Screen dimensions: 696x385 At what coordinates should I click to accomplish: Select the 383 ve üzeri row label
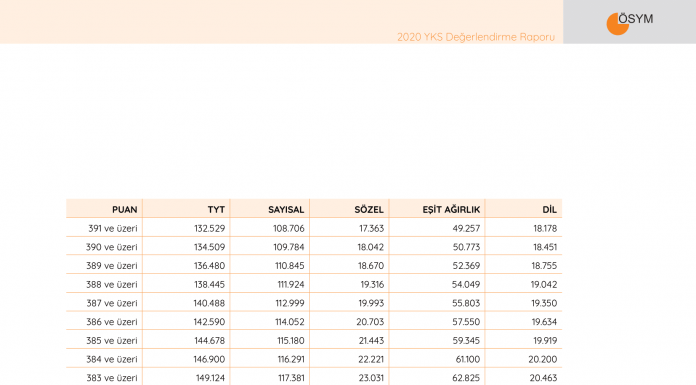(x=112, y=378)
